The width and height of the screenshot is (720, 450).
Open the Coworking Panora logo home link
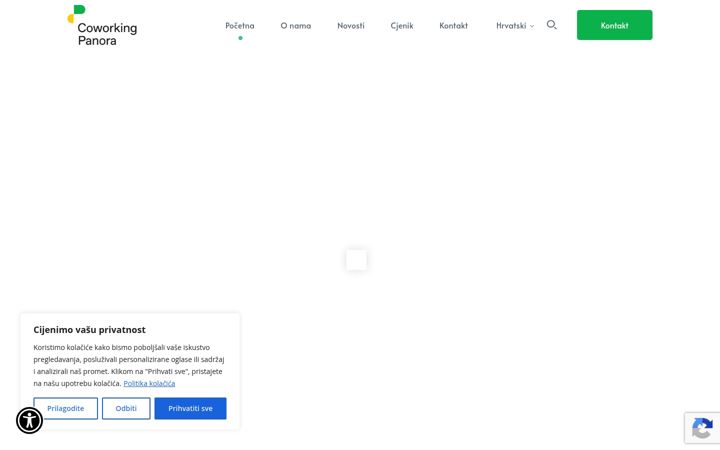tap(102, 26)
